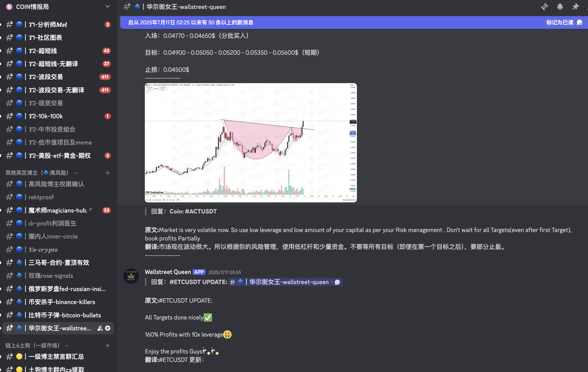Follow the 华尔街女王-wallstreet-queen channel mention link
This screenshot has width=588, height=372.
pyautogui.click(x=285, y=282)
